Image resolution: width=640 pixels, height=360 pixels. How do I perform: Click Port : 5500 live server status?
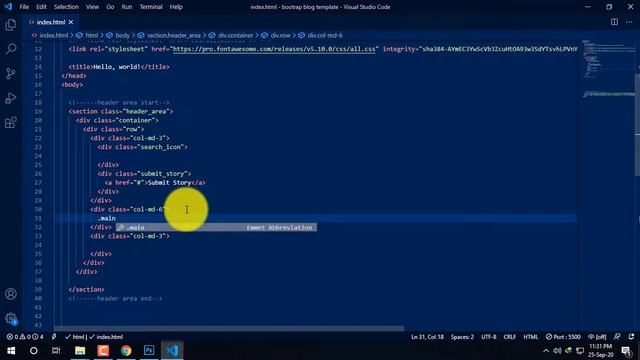click(x=563, y=337)
